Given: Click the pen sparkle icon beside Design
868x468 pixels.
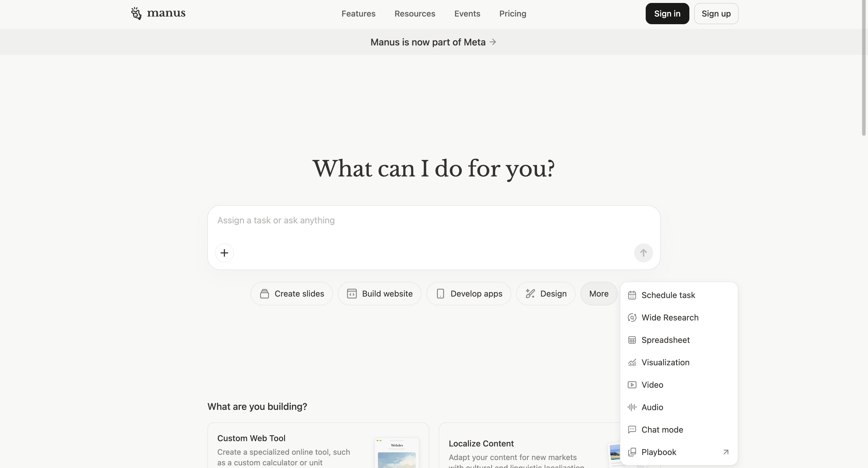Looking at the screenshot, I should [x=530, y=294].
